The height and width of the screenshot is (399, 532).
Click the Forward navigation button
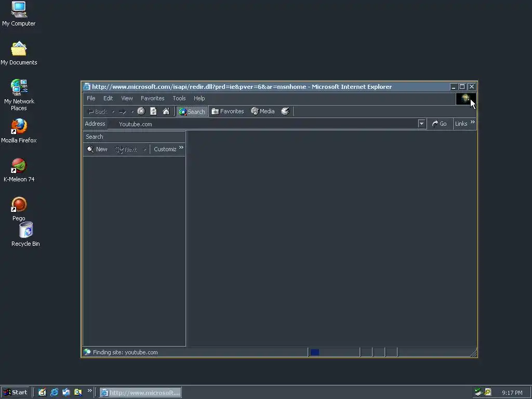pyautogui.click(x=123, y=112)
